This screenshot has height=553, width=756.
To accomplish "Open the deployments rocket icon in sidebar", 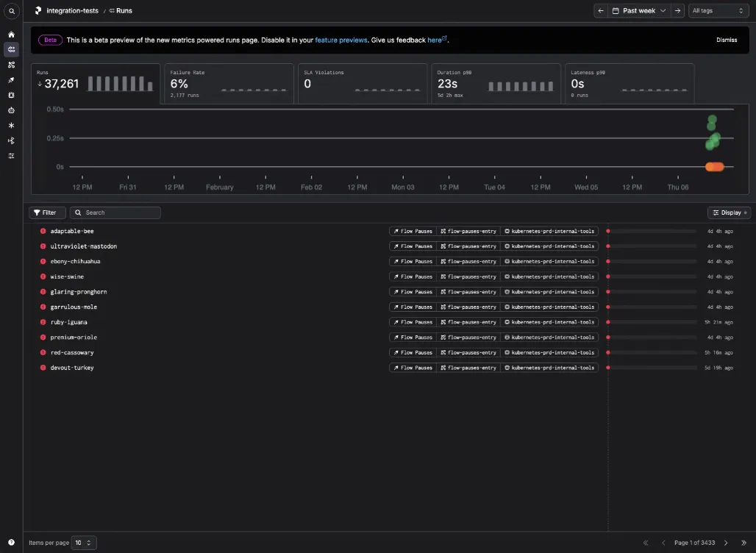I will (x=12, y=80).
